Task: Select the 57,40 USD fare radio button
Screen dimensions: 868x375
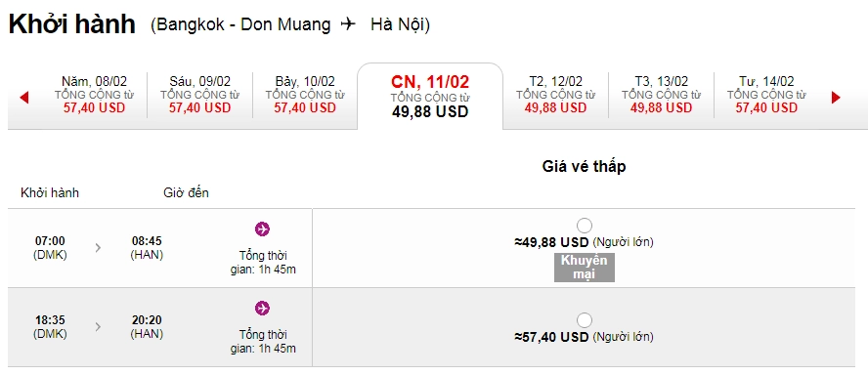Action: pos(584,320)
